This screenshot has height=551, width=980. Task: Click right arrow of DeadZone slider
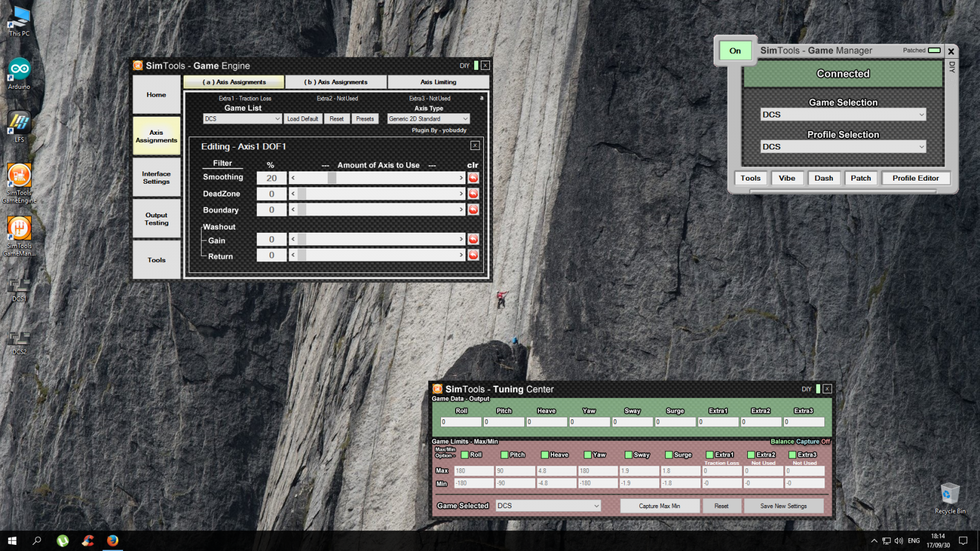pos(461,193)
